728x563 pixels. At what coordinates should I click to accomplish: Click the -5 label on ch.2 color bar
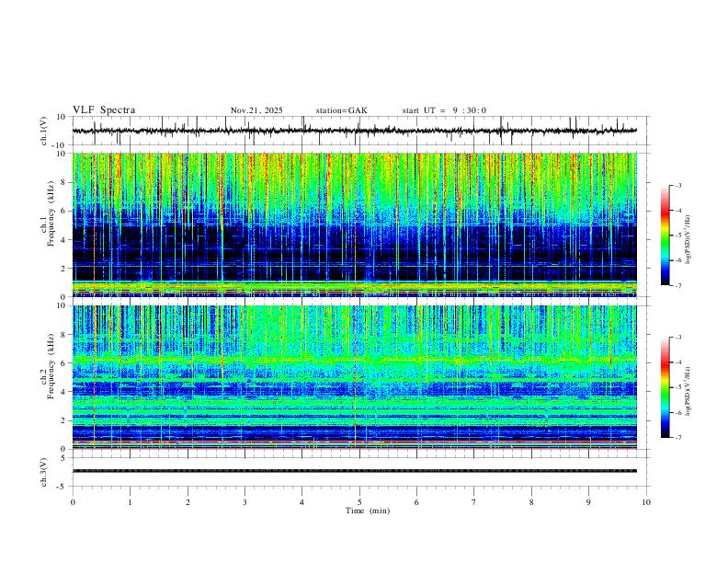[x=677, y=387]
